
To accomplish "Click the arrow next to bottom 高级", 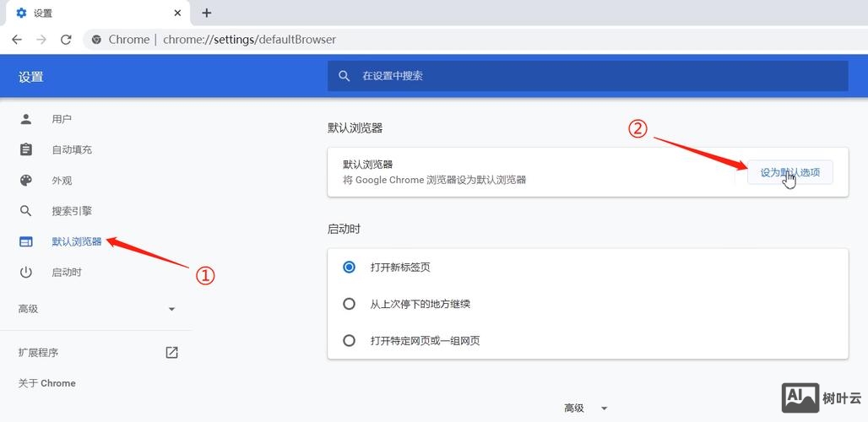I will (x=604, y=408).
